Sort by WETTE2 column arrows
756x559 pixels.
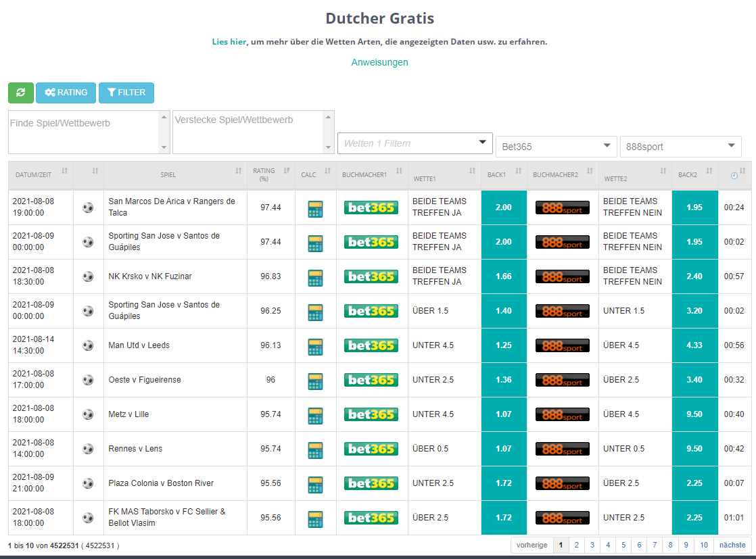663,170
